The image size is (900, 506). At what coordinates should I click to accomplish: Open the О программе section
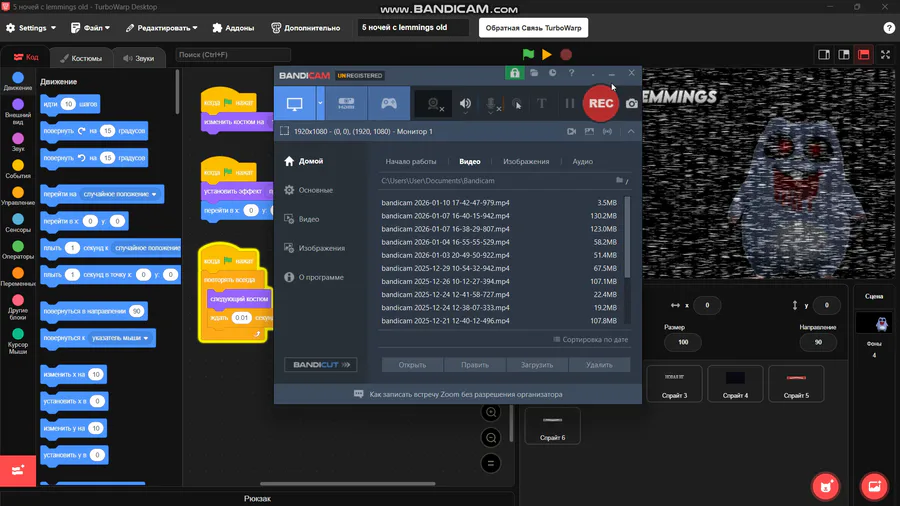314,277
